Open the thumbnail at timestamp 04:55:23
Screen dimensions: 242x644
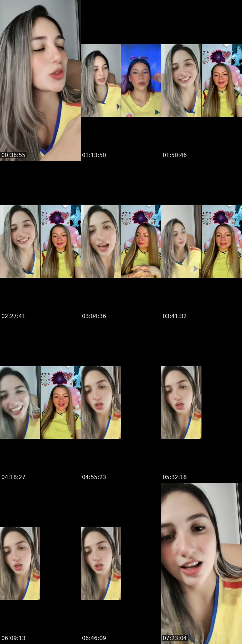[x=121, y=402]
